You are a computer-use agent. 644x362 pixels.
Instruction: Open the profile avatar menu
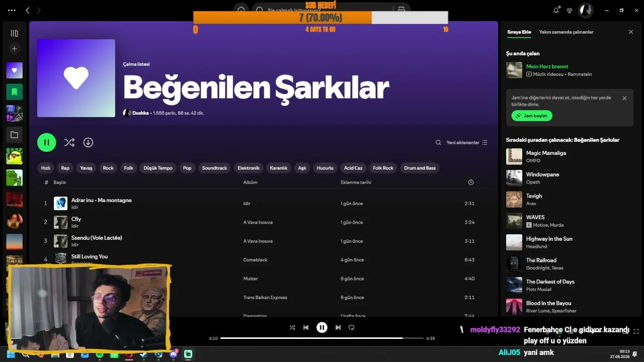pyautogui.click(x=586, y=10)
